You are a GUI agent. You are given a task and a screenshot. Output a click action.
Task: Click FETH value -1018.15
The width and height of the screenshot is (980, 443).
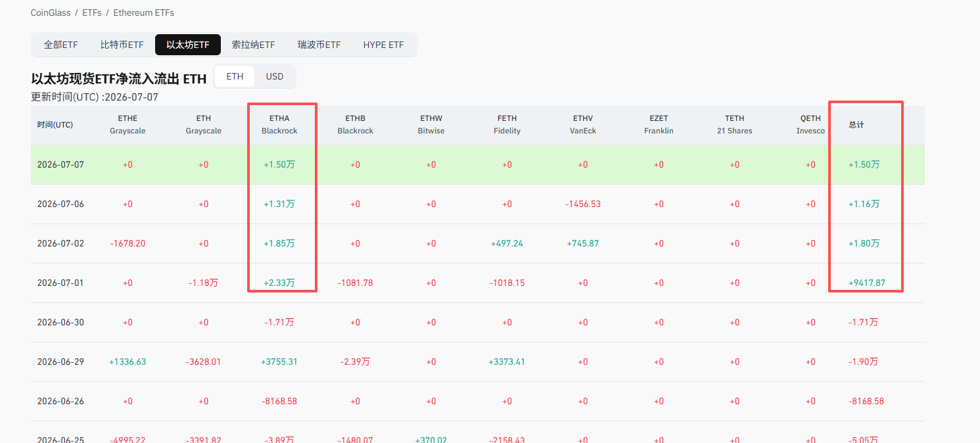point(507,283)
